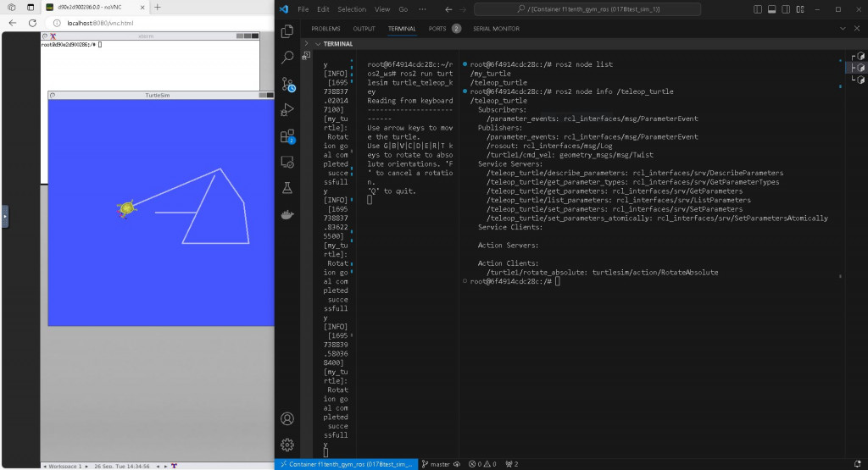This screenshot has height=470, width=868.
Task: Open the Remote Explorer view
Action: (x=287, y=162)
